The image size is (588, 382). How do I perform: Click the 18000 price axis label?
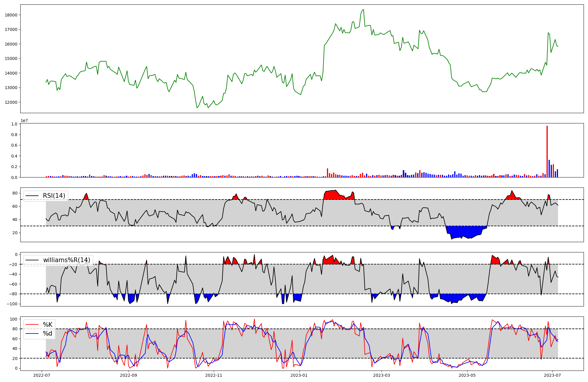pos(11,15)
